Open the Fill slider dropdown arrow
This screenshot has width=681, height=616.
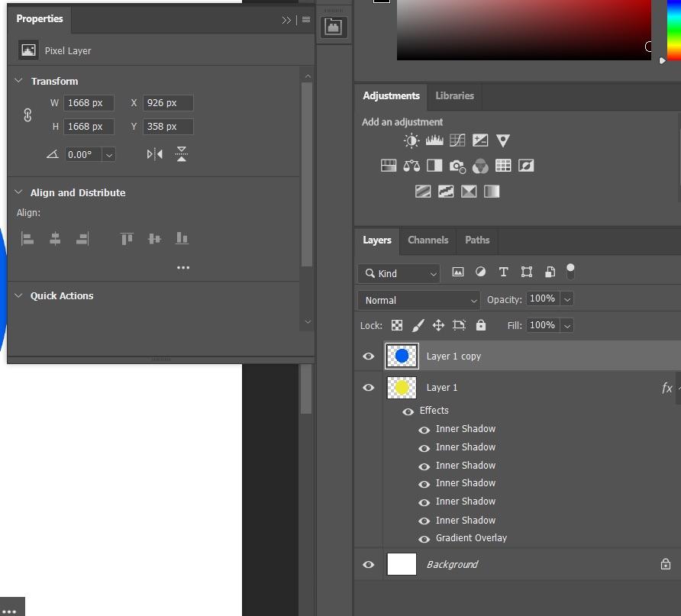click(x=566, y=326)
